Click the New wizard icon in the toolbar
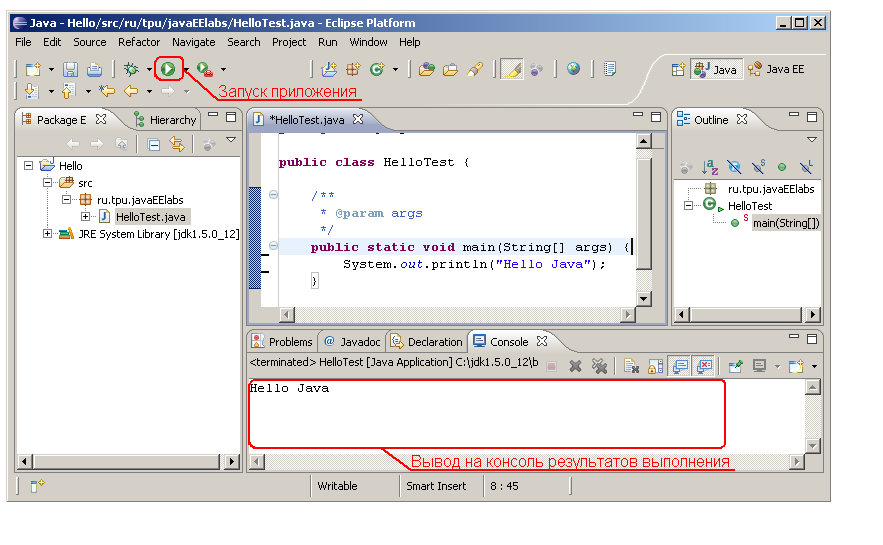 pyautogui.click(x=33, y=69)
